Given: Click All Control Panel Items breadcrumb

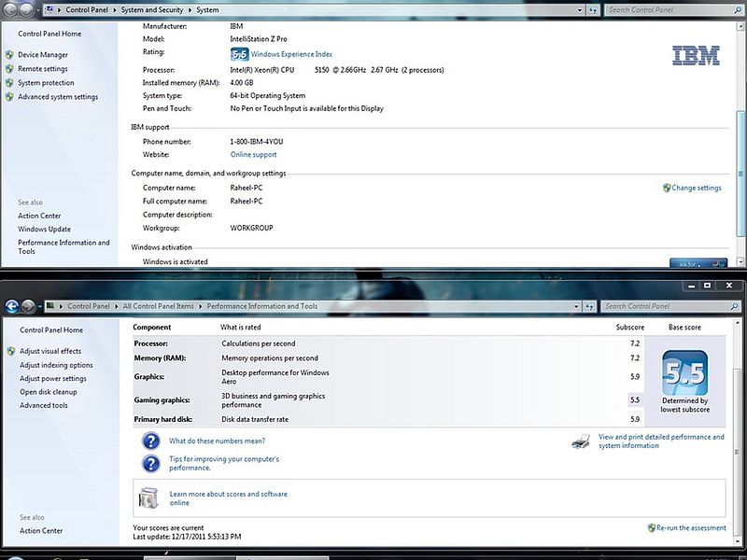Looking at the screenshot, I should (158, 306).
